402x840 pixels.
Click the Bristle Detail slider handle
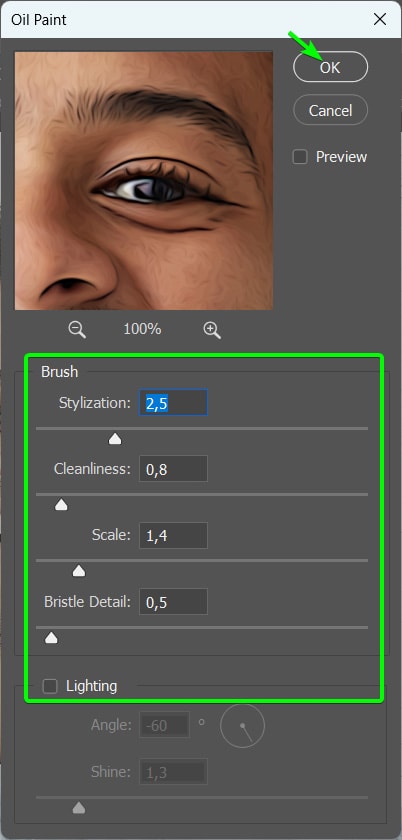point(51,638)
